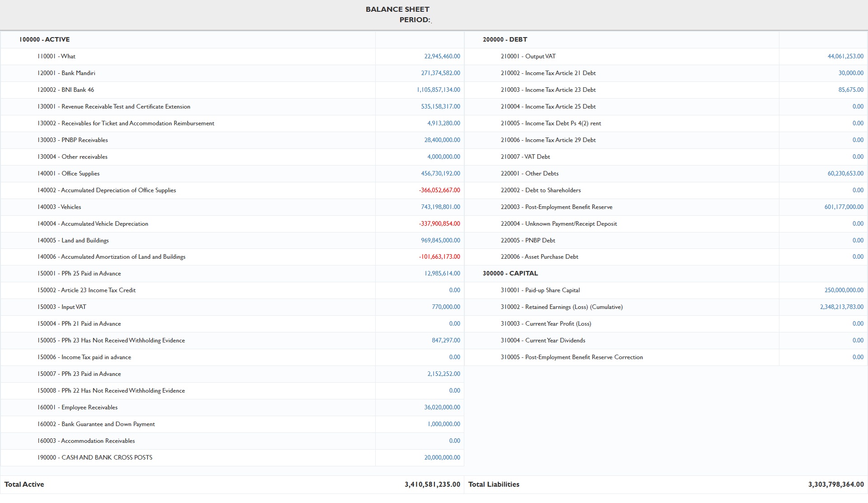This screenshot has width=868, height=503.
Task: Select 150006 - Income Tax paid in advance
Action: tap(84, 357)
